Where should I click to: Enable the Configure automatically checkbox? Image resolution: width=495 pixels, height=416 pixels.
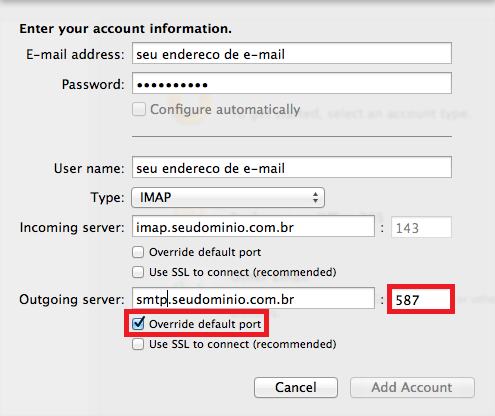(139, 109)
